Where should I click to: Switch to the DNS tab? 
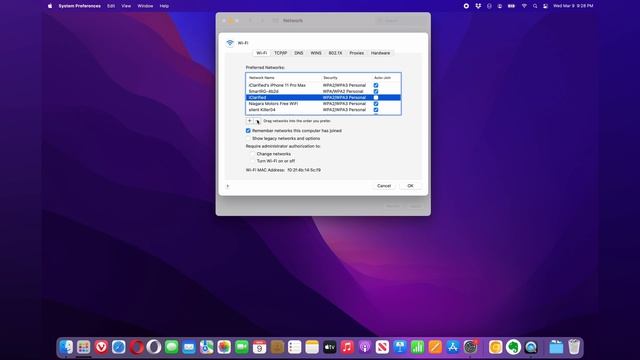[299, 53]
